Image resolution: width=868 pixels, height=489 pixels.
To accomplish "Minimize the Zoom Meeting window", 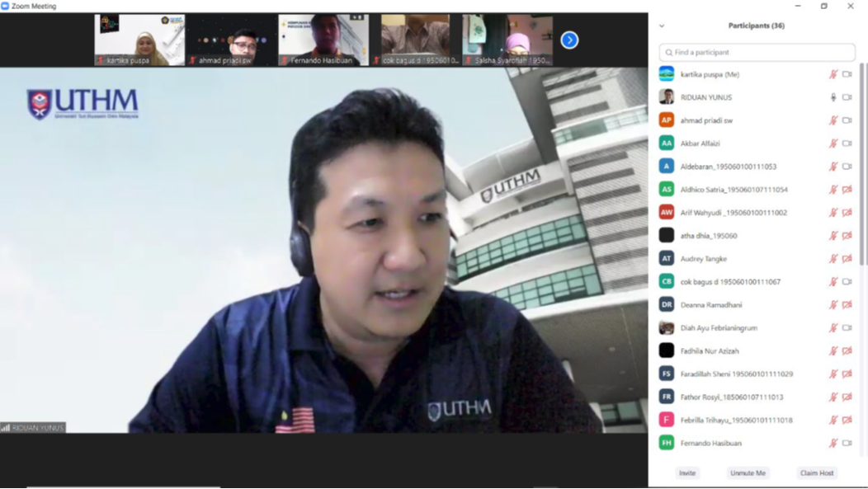I will [798, 6].
